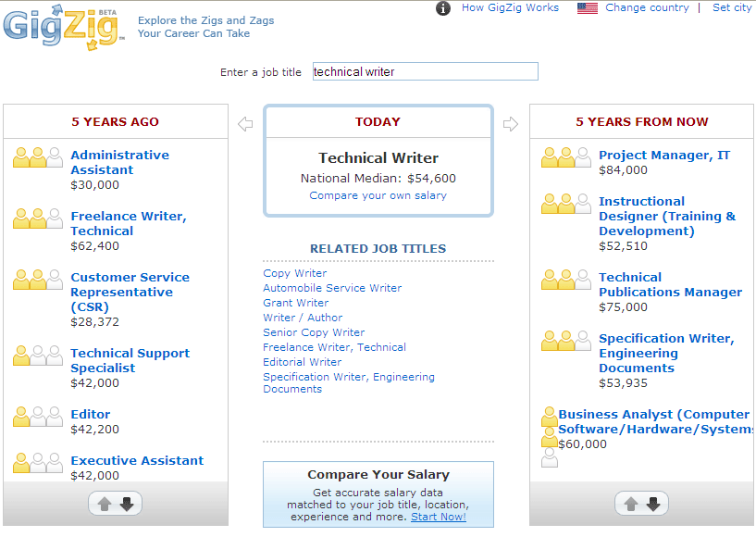The width and height of the screenshot is (756, 537).
Task: Click the $28,372 salary figure
Action: pos(94,322)
